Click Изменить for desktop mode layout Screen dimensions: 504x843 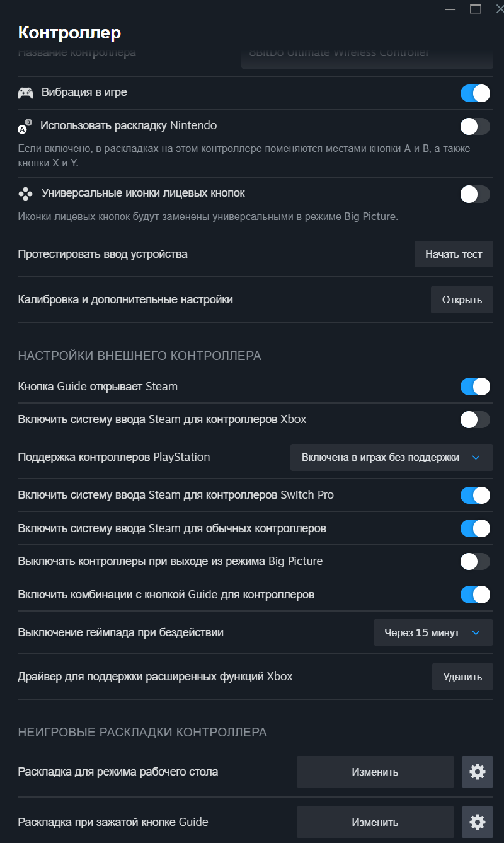pos(375,772)
